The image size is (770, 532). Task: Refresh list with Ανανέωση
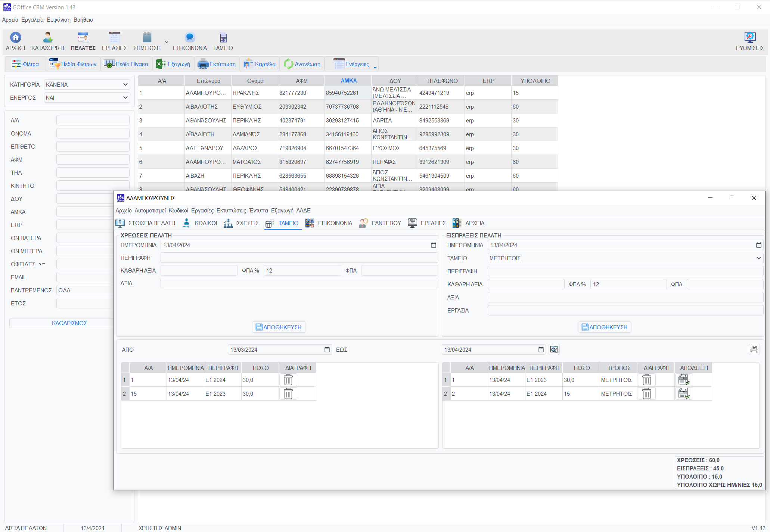pyautogui.click(x=302, y=64)
